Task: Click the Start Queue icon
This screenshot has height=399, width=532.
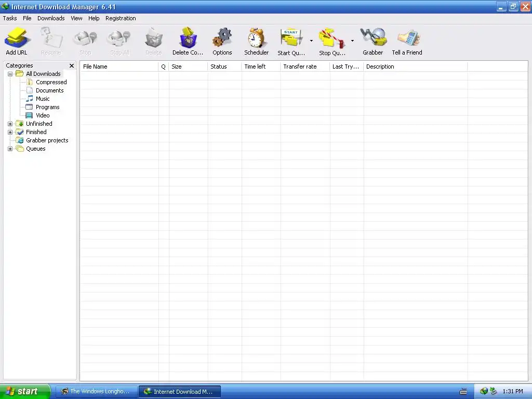Action: (291, 38)
